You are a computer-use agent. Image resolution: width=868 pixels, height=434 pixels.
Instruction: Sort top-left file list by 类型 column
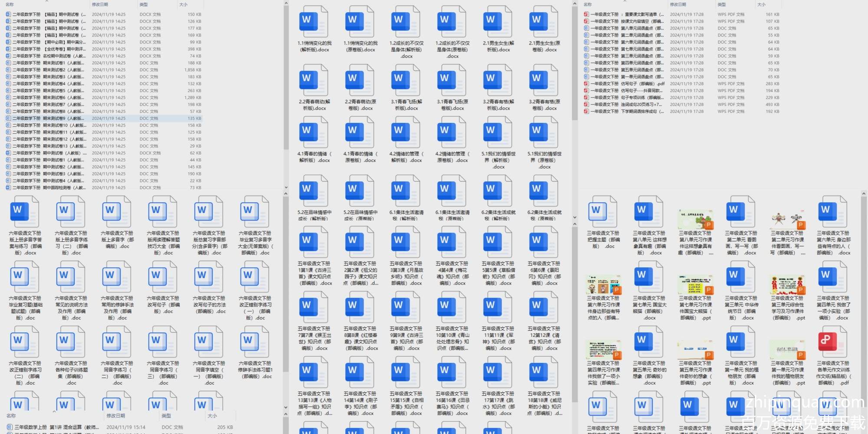[144, 4]
